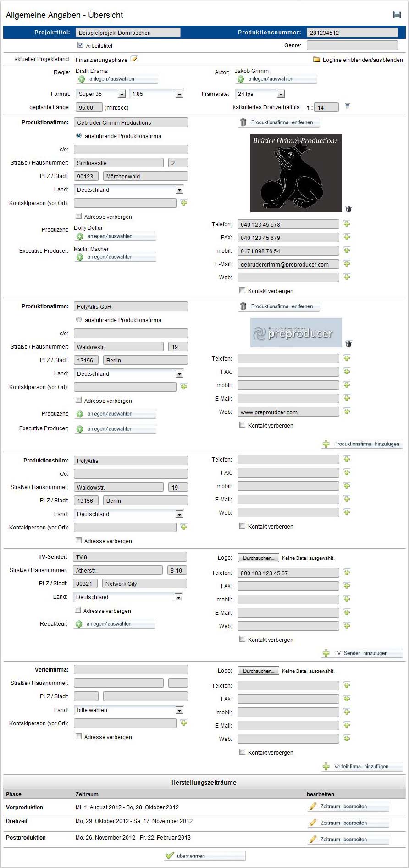Click the Brüder Grimm Productions logo image
Image resolution: width=409 pixels, height=868 pixels.
coord(296,173)
